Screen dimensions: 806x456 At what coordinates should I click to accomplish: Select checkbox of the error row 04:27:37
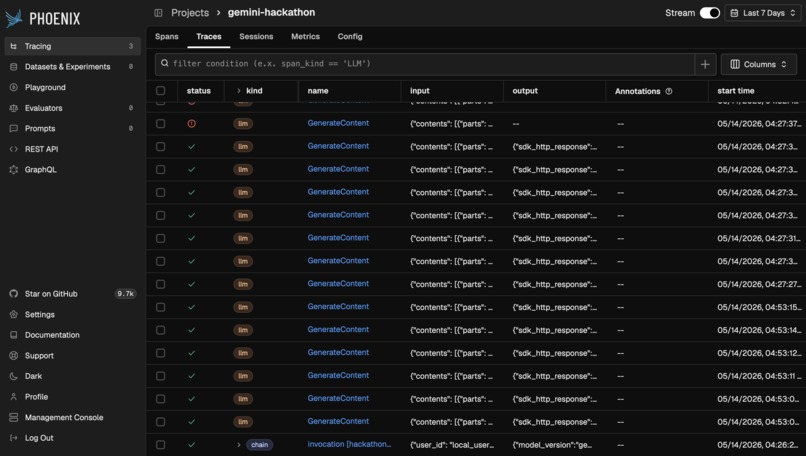click(x=160, y=124)
